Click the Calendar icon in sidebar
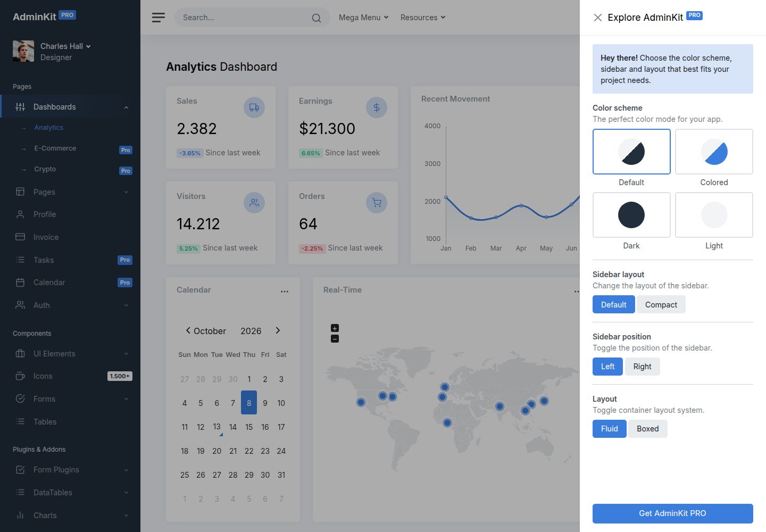766x532 pixels. coord(20,282)
